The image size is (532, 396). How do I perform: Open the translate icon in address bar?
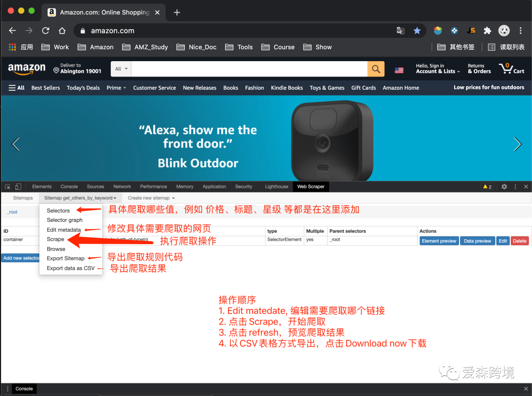pyautogui.click(x=401, y=30)
